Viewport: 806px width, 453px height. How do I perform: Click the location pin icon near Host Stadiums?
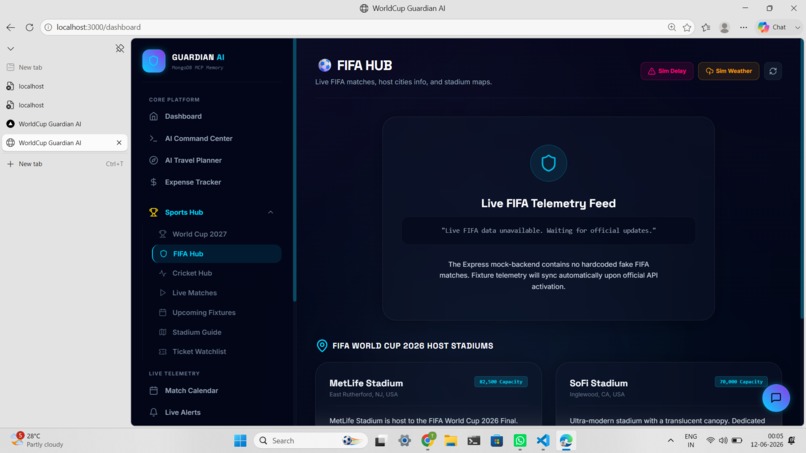322,346
